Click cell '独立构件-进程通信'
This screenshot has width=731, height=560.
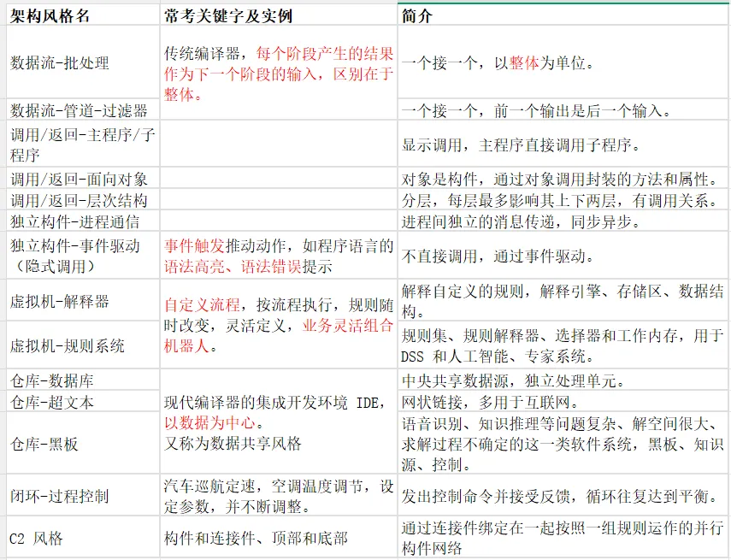[83, 221]
